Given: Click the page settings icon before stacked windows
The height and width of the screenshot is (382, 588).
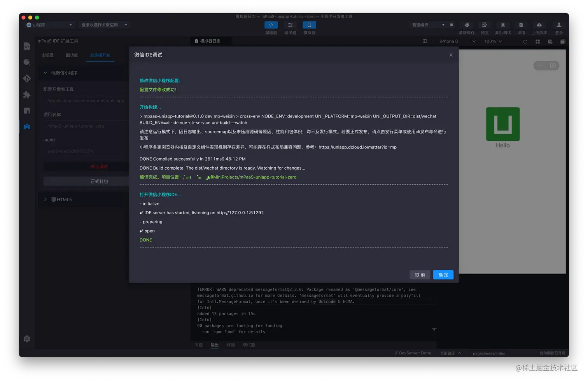Looking at the screenshot, I should [550, 42].
